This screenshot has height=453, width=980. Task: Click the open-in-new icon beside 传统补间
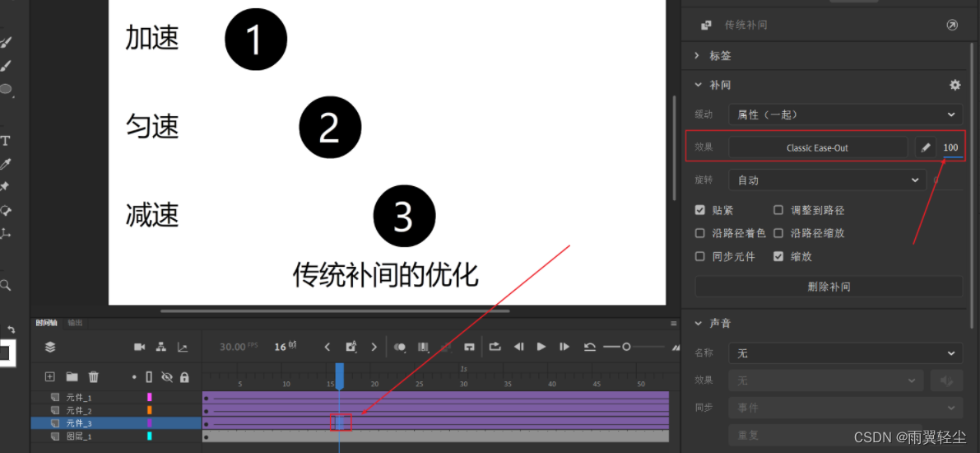click(952, 25)
